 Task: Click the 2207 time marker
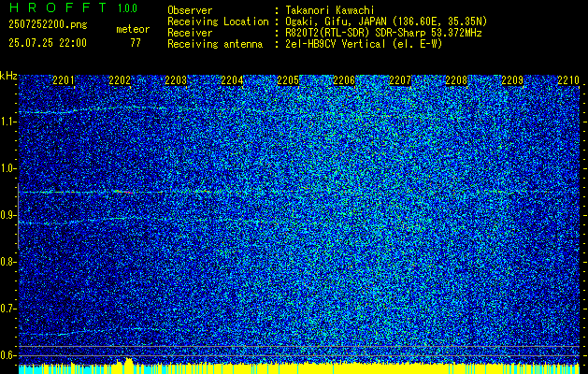click(x=400, y=80)
